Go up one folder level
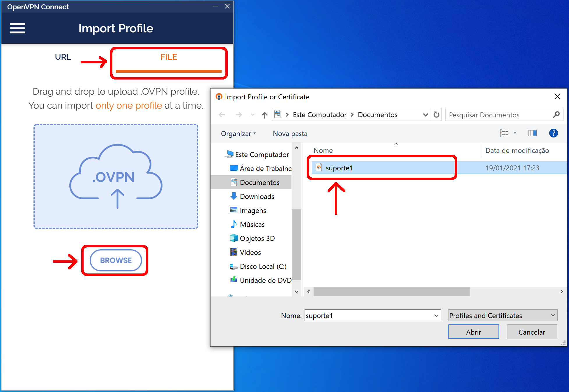This screenshot has width=569, height=392. coord(264,115)
